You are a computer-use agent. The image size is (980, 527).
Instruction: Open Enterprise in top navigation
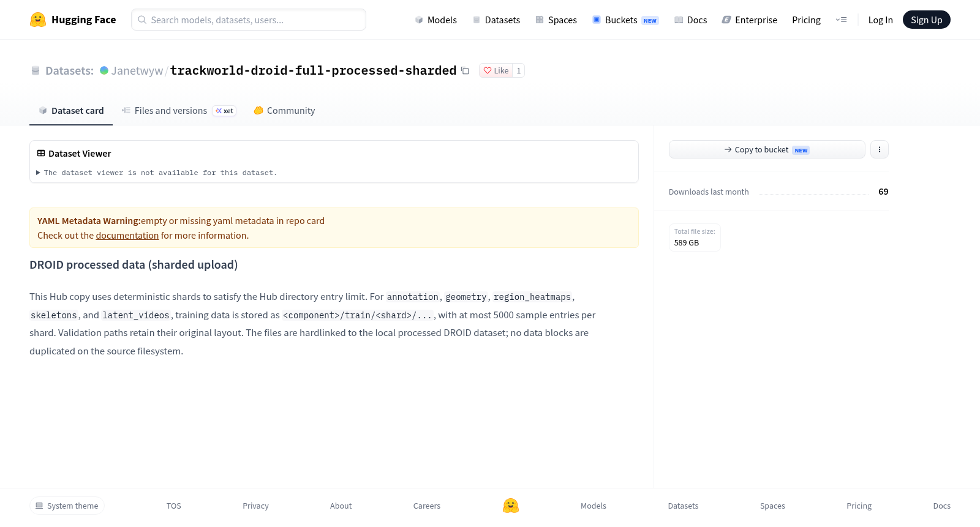click(x=750, y=20)
